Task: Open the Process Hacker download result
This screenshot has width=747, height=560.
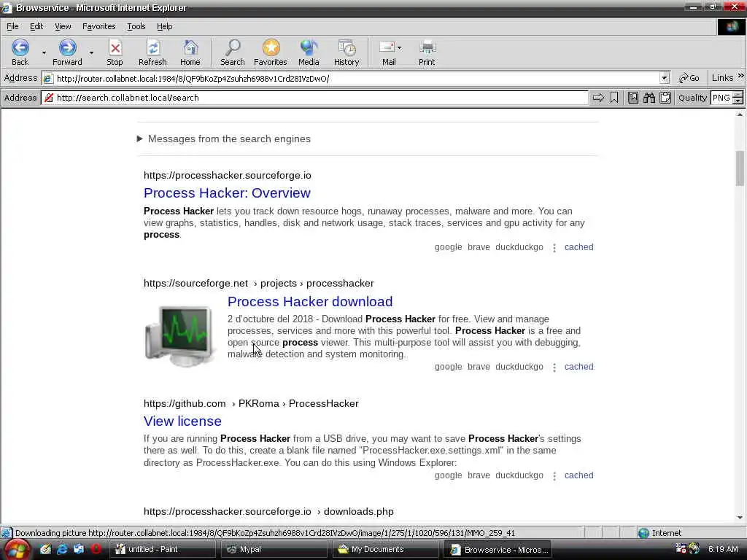Action: (x=310, y=301)
